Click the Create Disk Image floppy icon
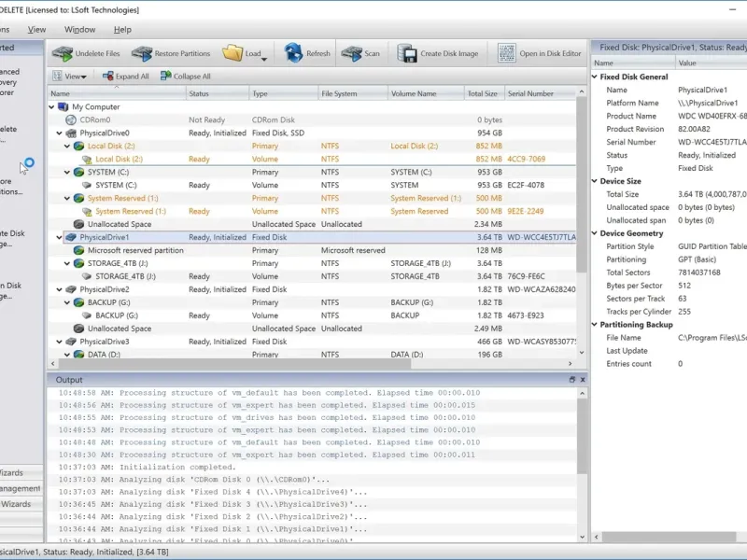The image size is (747, 560). pyautogui.click(x=407, y=53)
